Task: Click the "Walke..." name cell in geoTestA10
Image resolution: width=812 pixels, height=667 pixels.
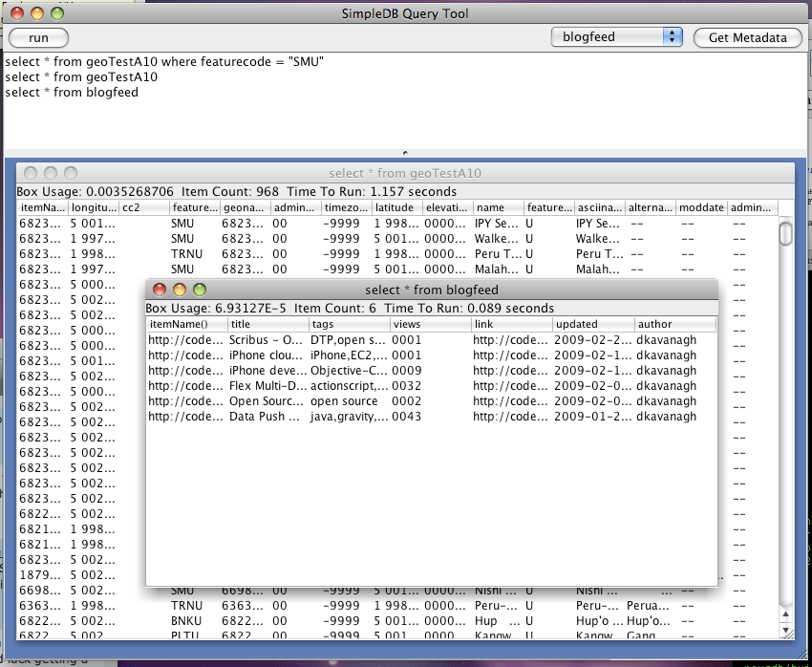Action: point(497,239)
